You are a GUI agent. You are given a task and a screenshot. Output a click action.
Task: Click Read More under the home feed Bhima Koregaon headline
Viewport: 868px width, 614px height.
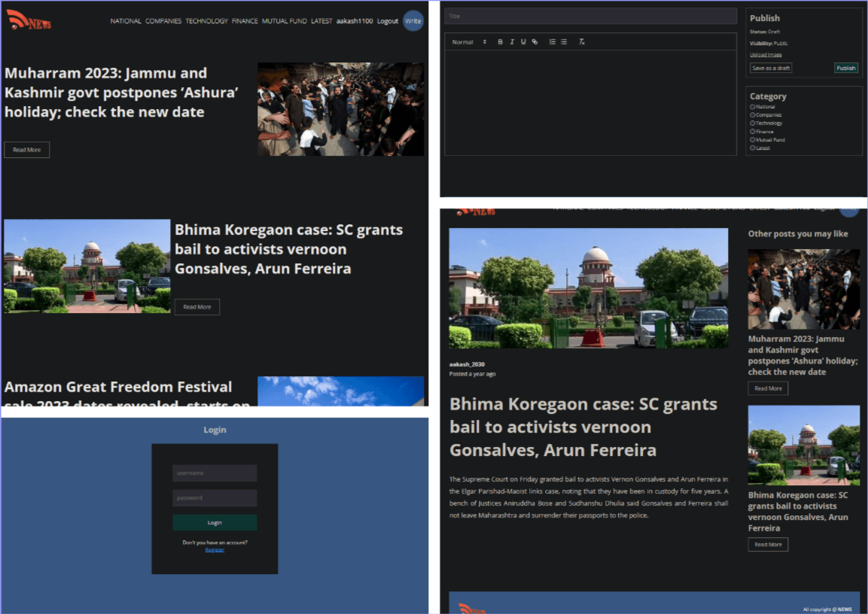(x=197, y=307)
